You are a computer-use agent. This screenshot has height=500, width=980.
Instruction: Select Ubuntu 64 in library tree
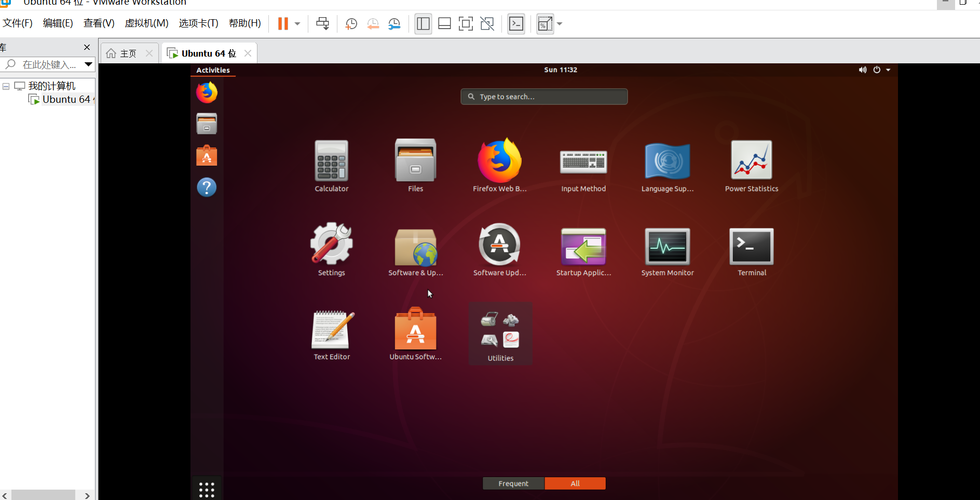[x=61, y=100]
